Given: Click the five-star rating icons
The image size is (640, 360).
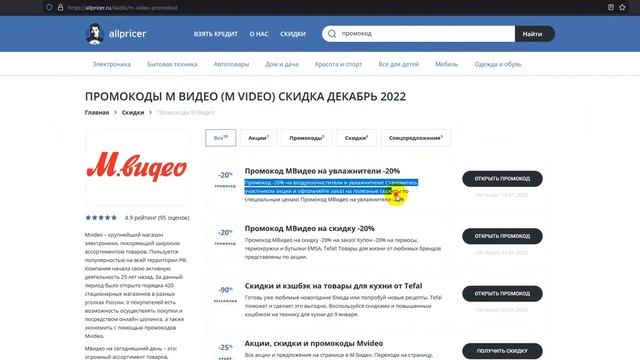Looking at the screenshot, I should pyautogui.click(x=101, y=218).
